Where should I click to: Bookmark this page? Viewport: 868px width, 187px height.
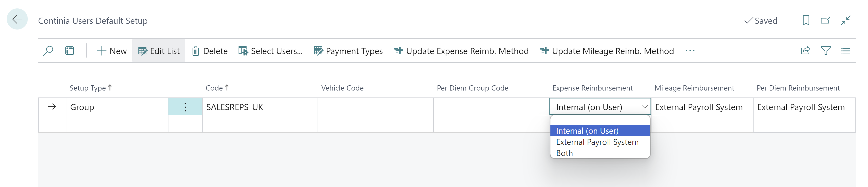[806, 21]
